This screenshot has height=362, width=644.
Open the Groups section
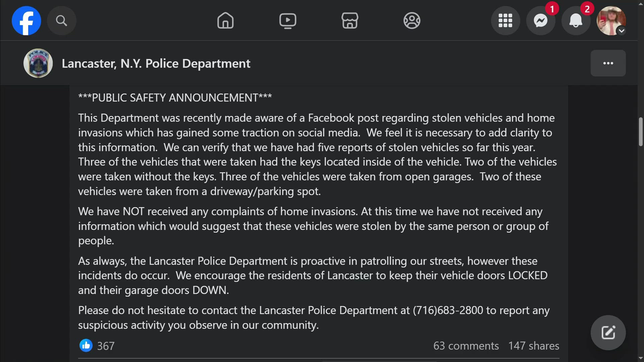point(412,20)
